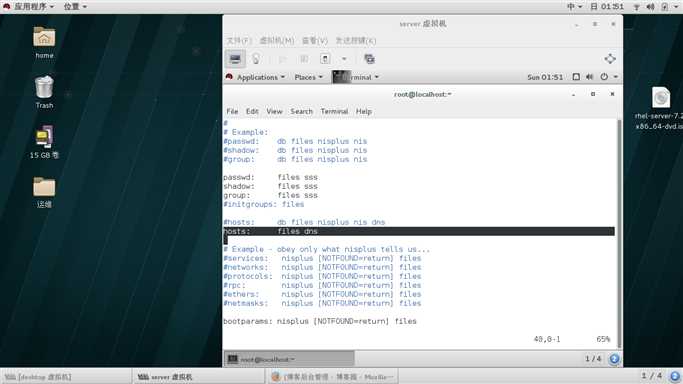683x384 pixels.
Task: Open 文件(F) menu in server VM window
Action: [x=239, y=40]
